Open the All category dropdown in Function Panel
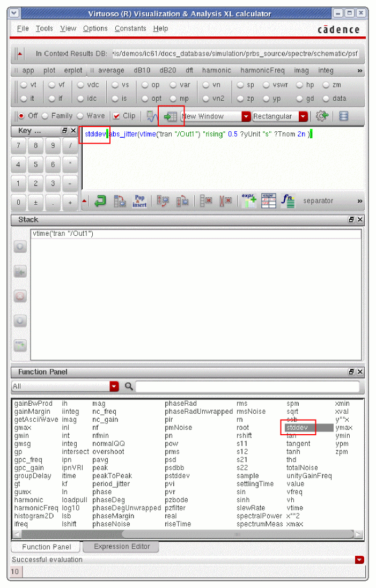The height and width of the screenshot is (588, 376). coord(114,386)
